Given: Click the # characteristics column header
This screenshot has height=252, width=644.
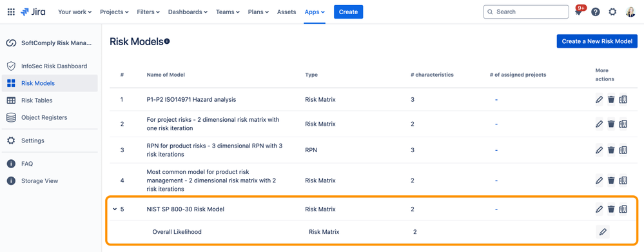Looking at the screenshot, I should (432, 75).
